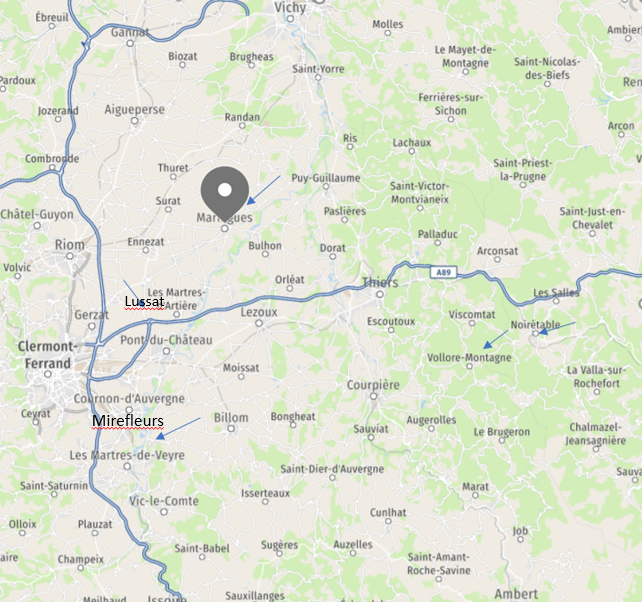Screen dimensions: 642x602
Task: Click the Lezoux town marker circle
Action: (x=259, y=324)
